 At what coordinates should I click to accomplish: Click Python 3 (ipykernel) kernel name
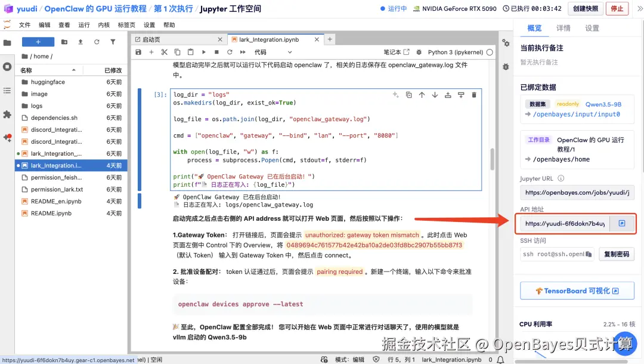(x=455, y=52)
